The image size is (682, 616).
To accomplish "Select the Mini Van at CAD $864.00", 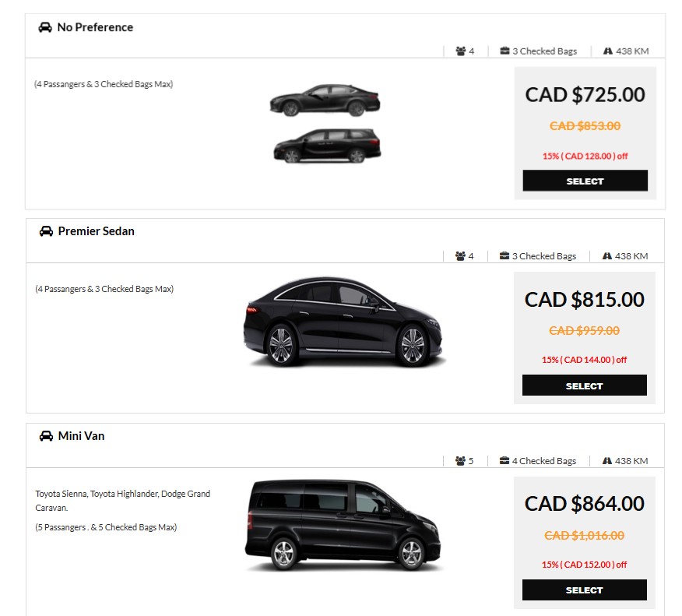I will (584, 590).
